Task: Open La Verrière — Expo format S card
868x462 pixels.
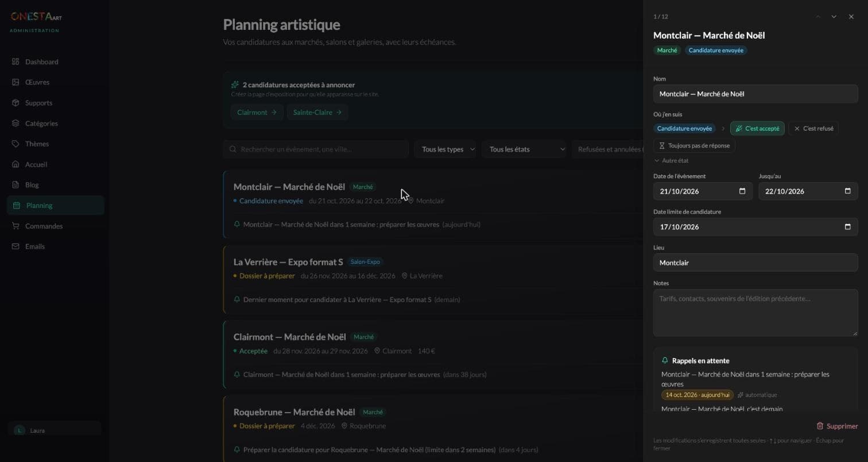Action: pyautogui.click(x=433, y=280)
